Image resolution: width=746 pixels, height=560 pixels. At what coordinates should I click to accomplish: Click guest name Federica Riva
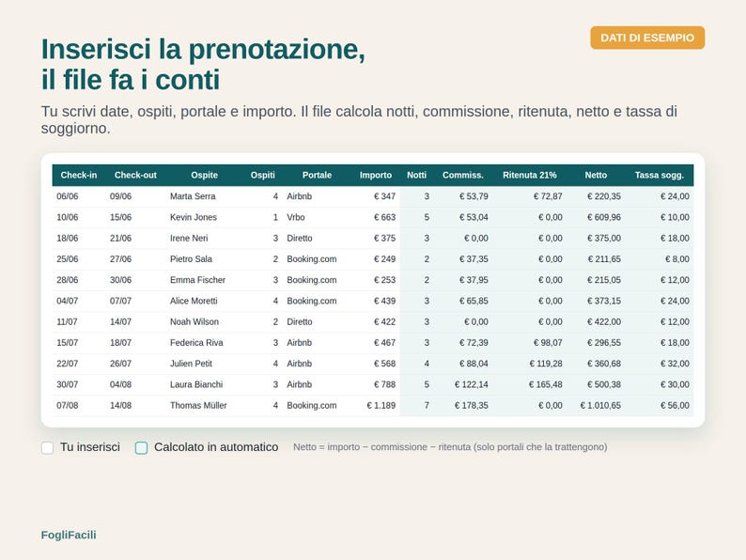point(196,343)
